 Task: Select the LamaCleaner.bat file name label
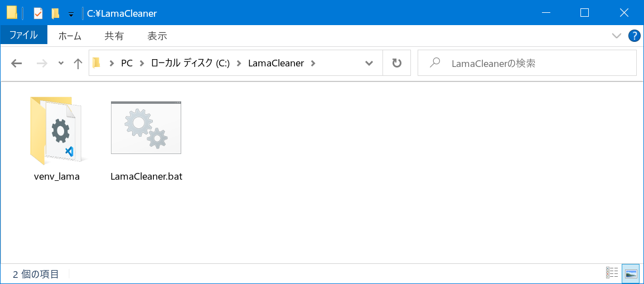146,177
